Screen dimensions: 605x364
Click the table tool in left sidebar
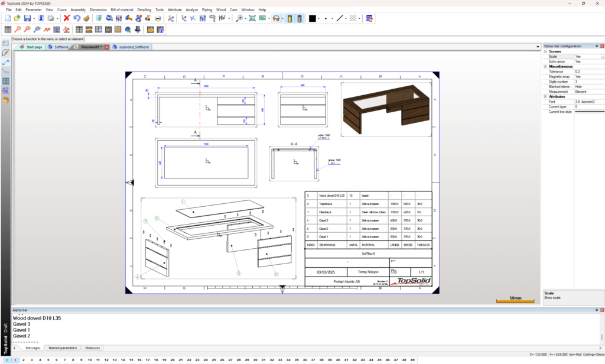tap(6, 81)
